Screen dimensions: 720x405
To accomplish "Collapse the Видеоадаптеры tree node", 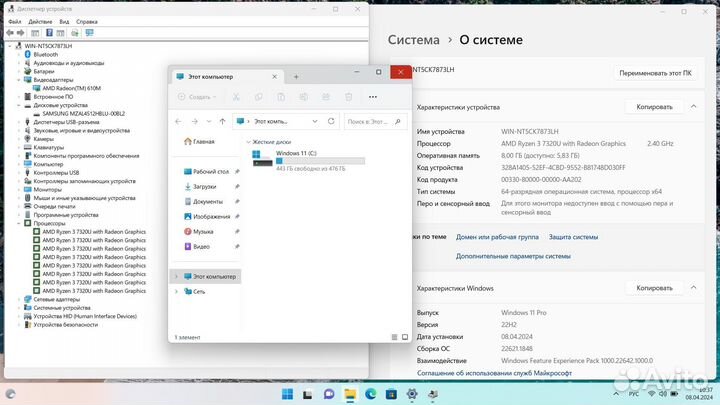I will click(x=19, y=80).
